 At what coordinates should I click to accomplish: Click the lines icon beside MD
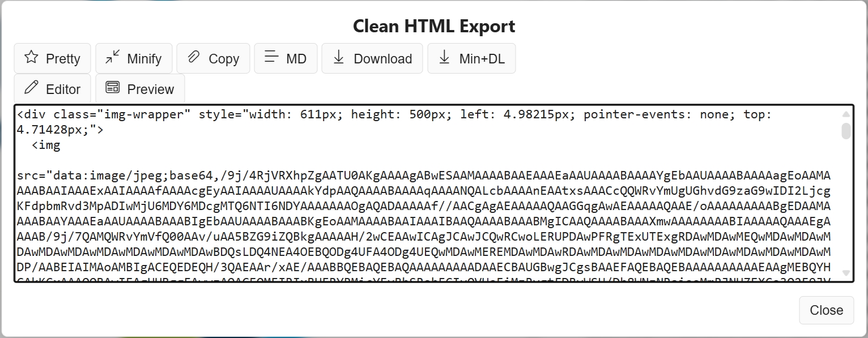(272, 57)
